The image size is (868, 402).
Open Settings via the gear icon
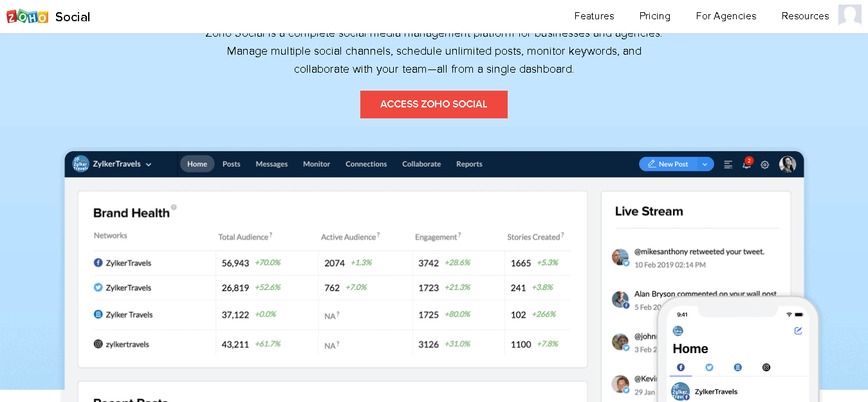[764, 164]
